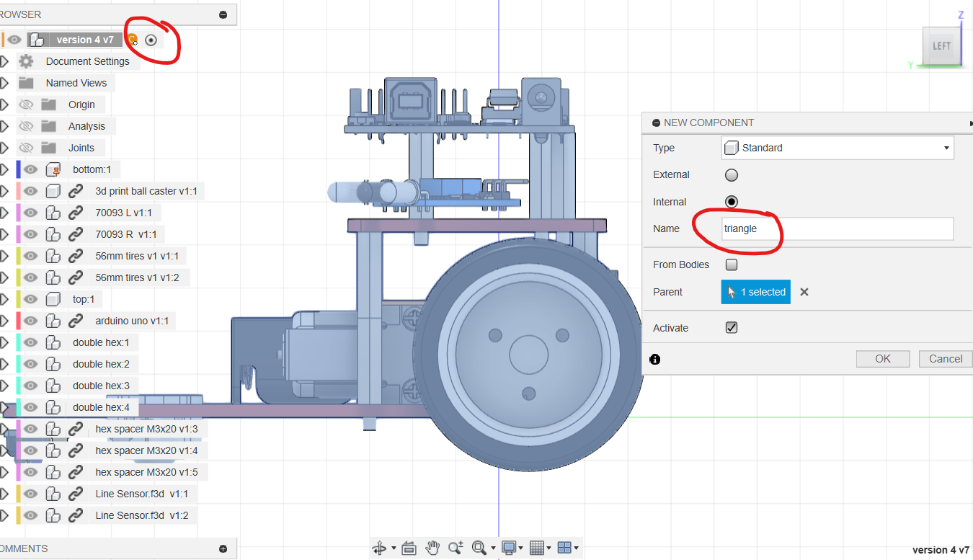Open the Type dropdown showing Standard
Screen dimensions: 973x560
[x=838, y=148]
